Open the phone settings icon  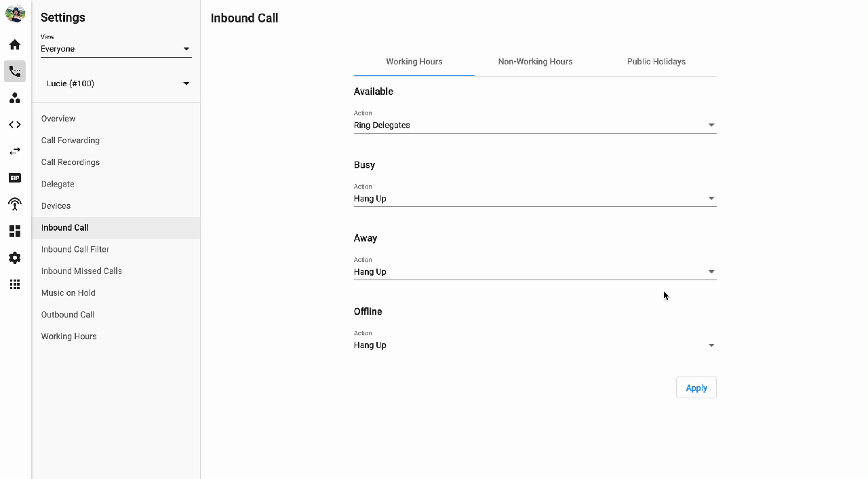click(x=15, y=71)
